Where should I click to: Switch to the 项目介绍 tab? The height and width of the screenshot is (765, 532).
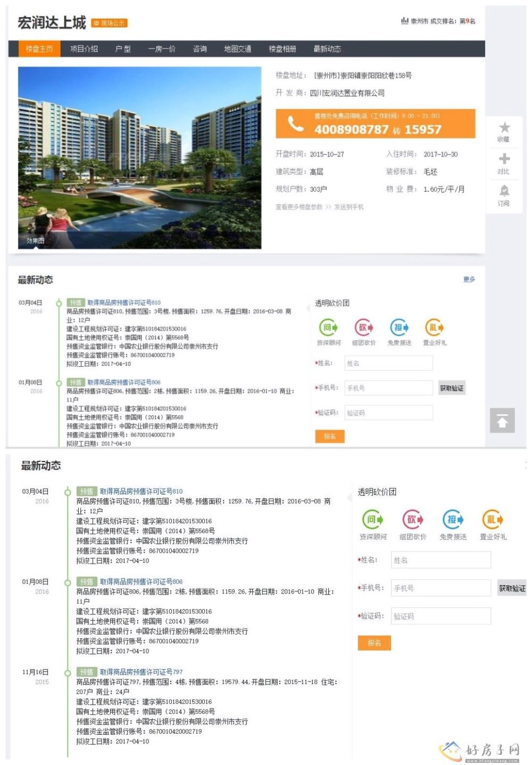point(84,49)
